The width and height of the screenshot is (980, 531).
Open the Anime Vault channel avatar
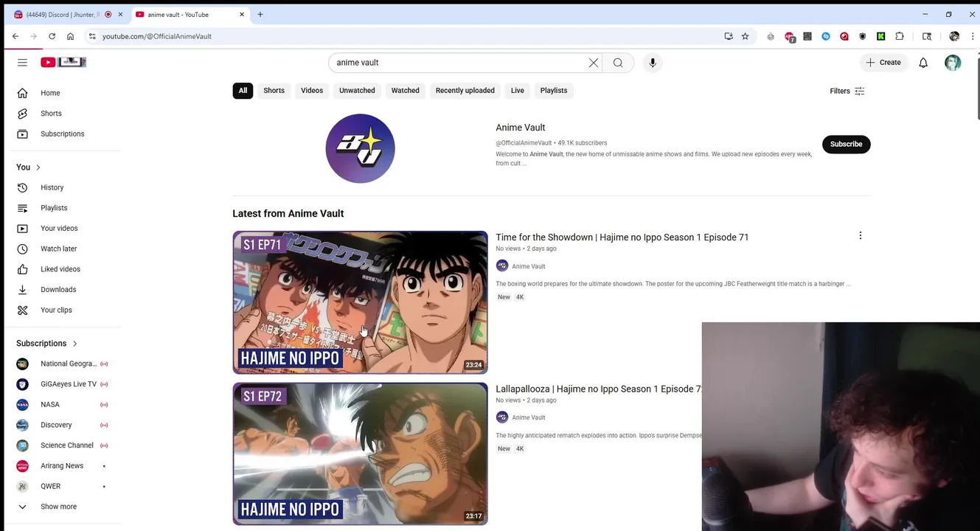[x=360, y=148]
